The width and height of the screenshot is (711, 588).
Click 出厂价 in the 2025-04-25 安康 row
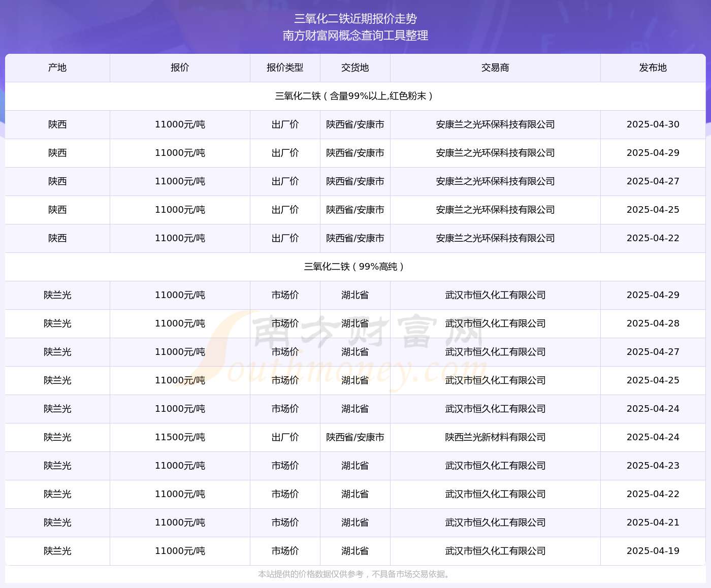[285, 210]
